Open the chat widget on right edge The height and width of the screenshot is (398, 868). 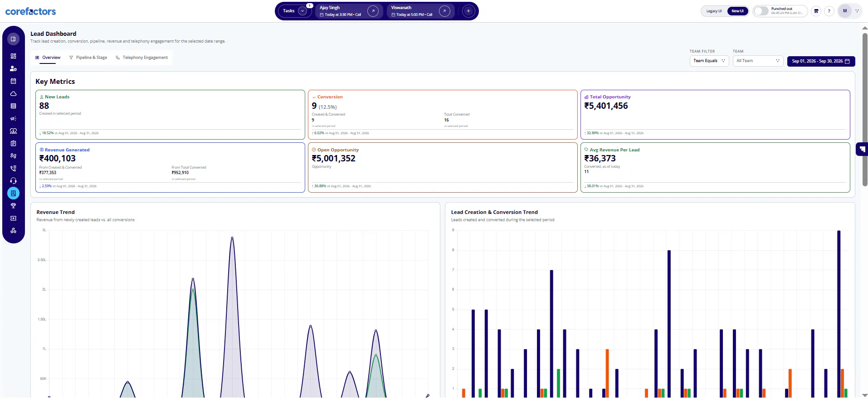862,149
